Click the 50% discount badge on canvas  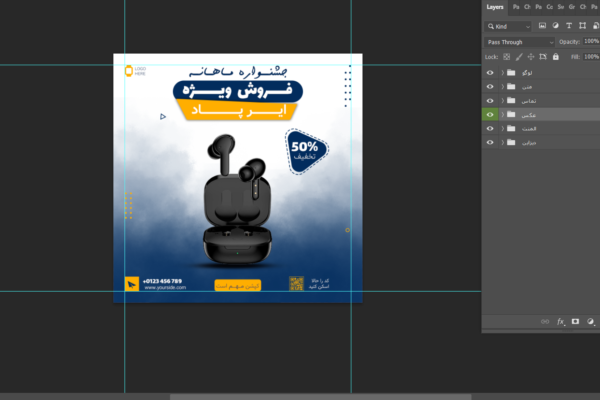(x=306, y=152)
